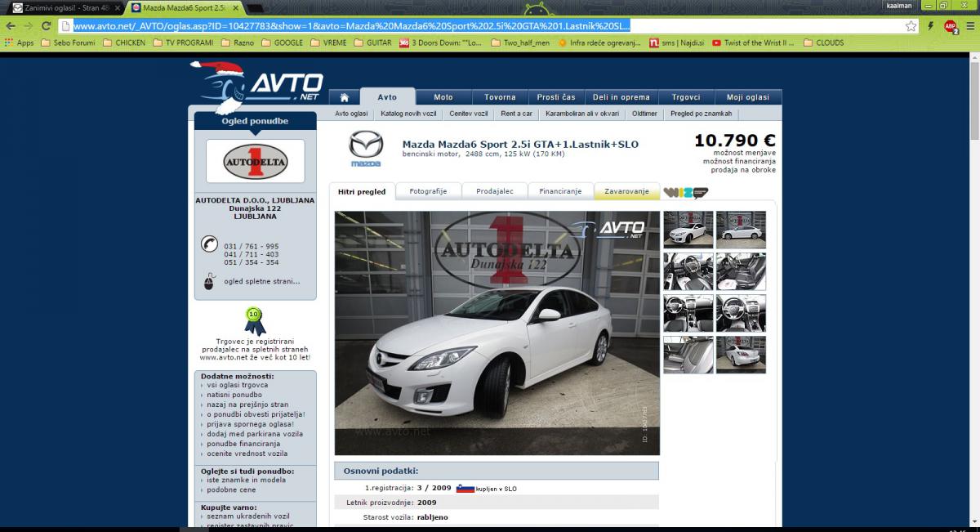Open the Oldtimer submenu link
The width and height of the screenshot is (980, 532).
644,114
